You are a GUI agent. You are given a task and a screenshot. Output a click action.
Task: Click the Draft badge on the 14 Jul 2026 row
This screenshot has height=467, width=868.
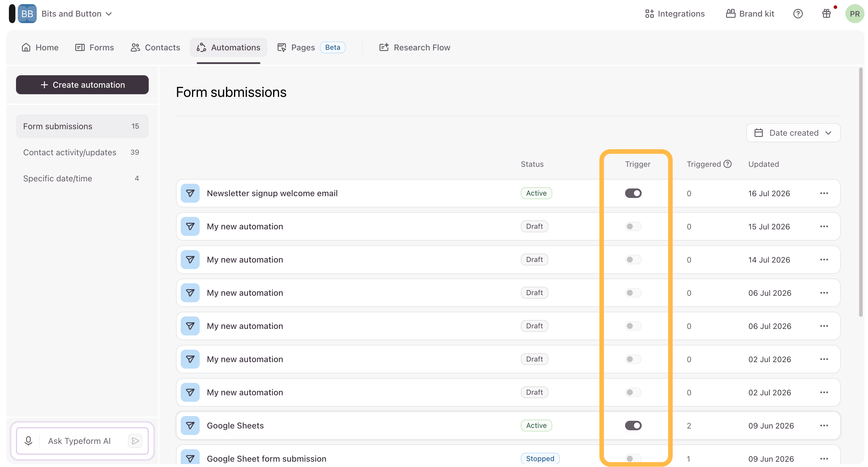click(x=534, y=260)
